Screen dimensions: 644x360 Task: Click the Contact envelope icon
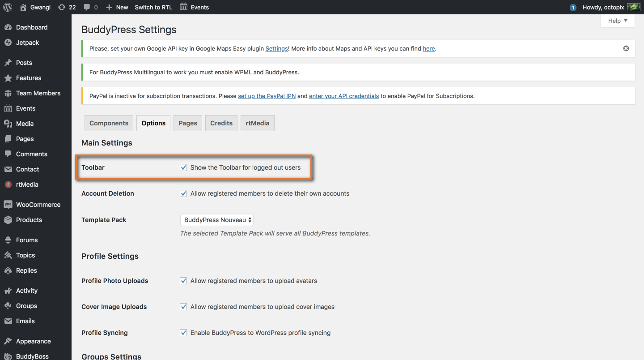coord(8,169)
